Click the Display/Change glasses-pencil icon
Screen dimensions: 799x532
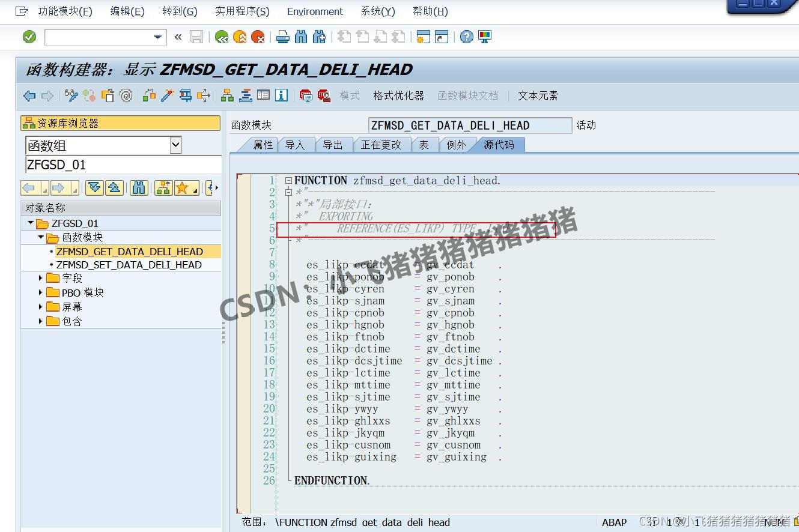click(x=71, y=95)
